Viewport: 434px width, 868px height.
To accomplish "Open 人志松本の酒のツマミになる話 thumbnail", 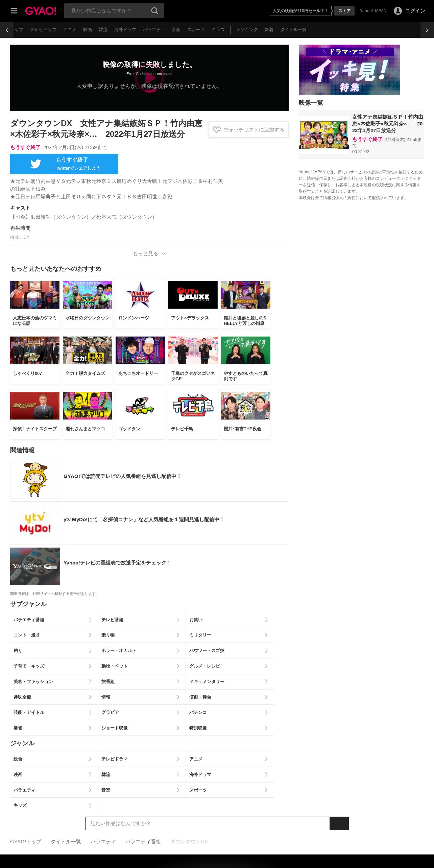I will (x=35, y=295).
